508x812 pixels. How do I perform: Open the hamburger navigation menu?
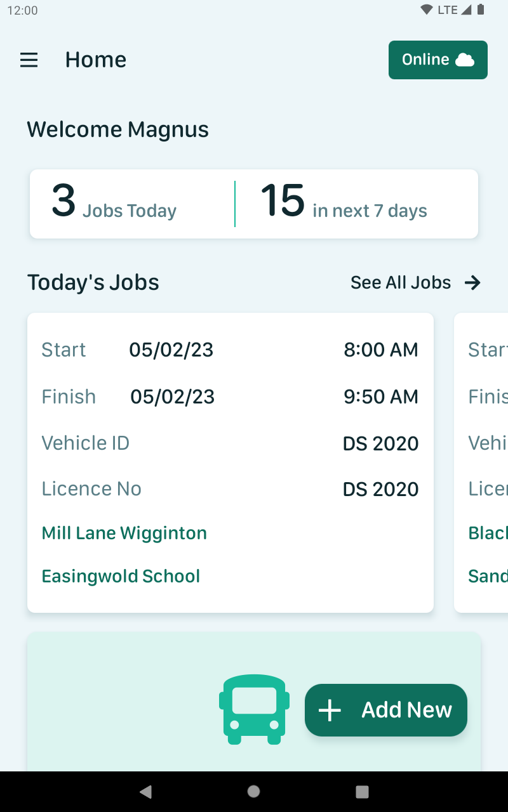pos(29,60)
